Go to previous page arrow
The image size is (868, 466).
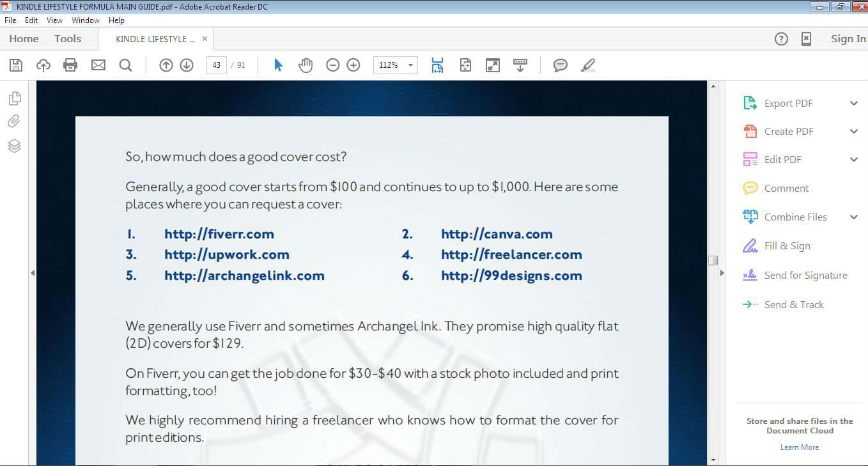166,65
